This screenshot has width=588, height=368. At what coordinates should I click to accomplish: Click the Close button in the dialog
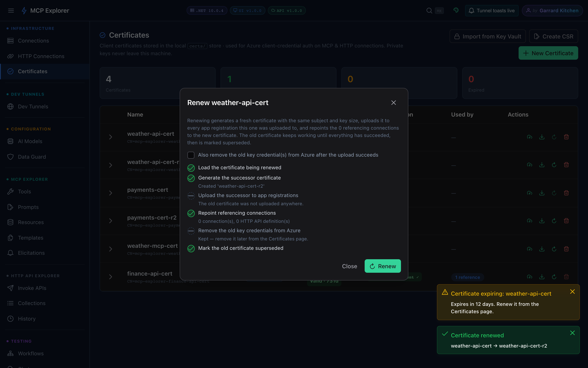349,266
